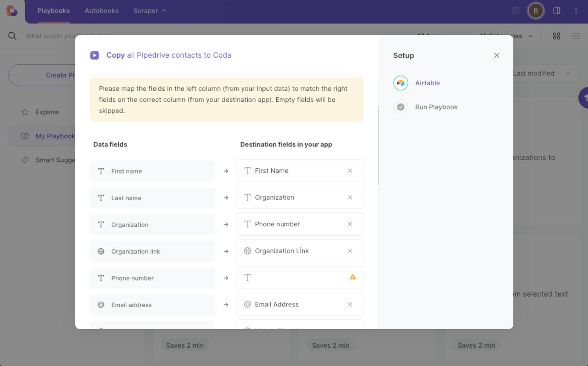Open the First Name destination field

coord(300,171)
